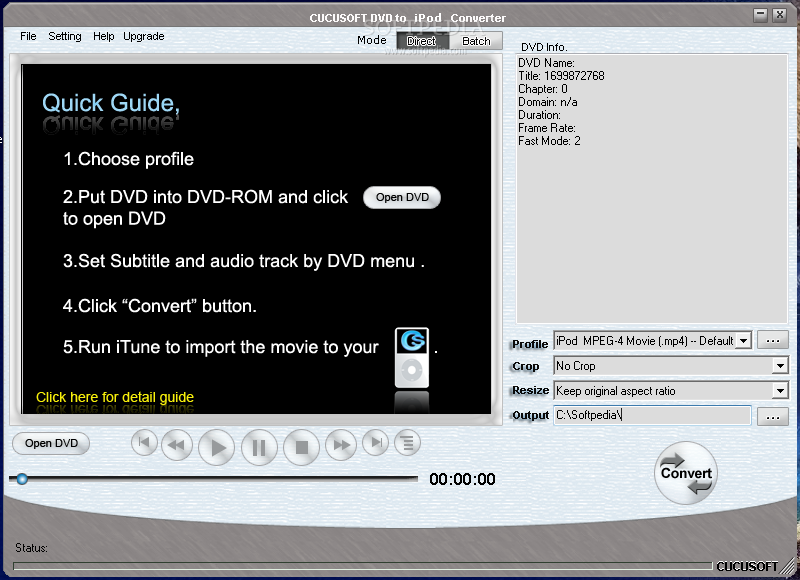Screen dimensions: 800x580
Task: Move the playback seek slider handle
Action: point(22,479)
